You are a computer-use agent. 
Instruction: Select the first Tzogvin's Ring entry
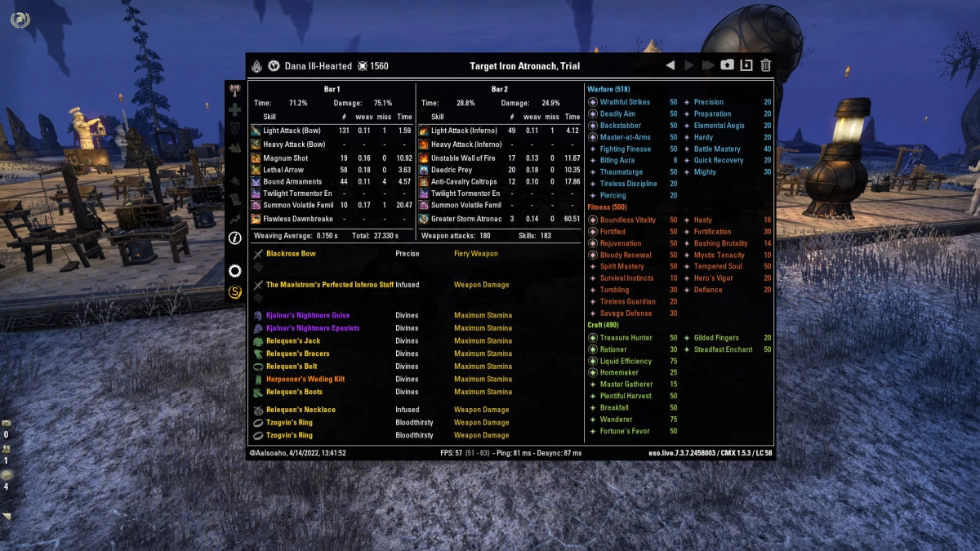tap(289, 423)
